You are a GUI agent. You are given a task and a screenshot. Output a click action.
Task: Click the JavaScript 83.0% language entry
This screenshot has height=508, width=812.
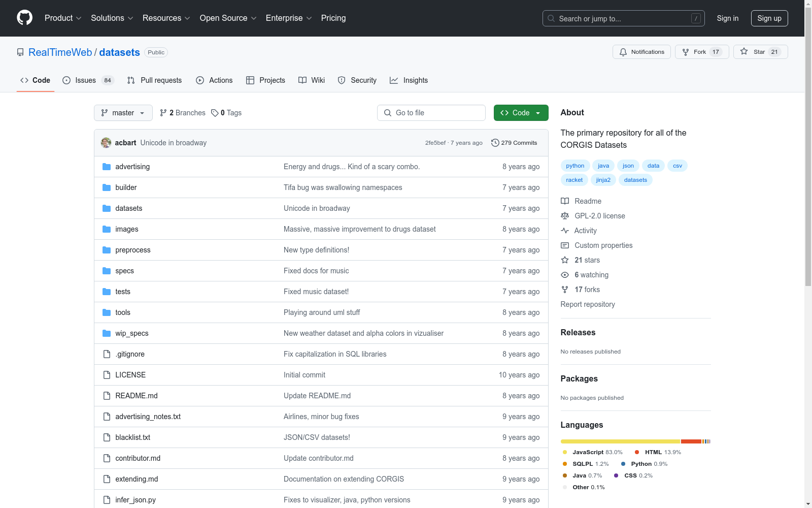(593, 452)
